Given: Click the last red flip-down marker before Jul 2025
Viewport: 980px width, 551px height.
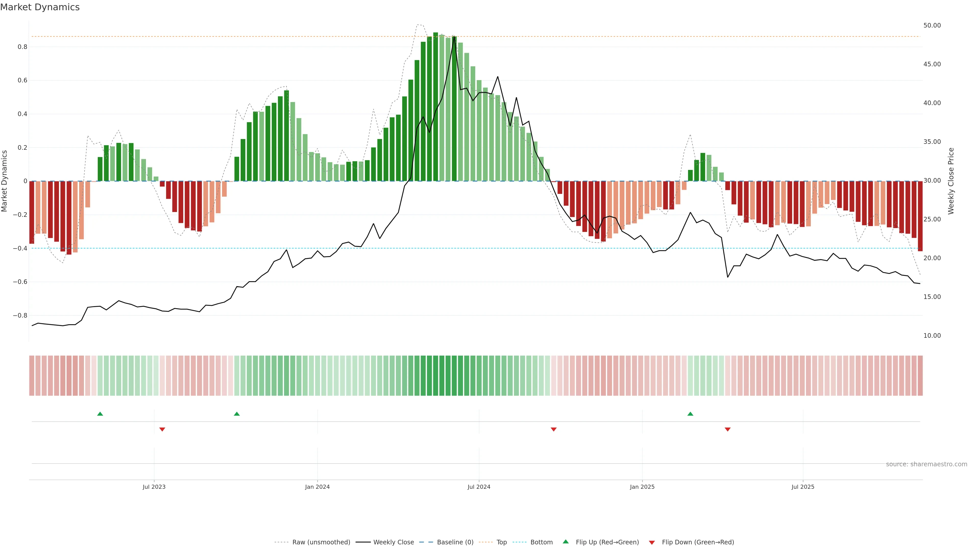Looking at the screenshot, I should coord(727,429).
